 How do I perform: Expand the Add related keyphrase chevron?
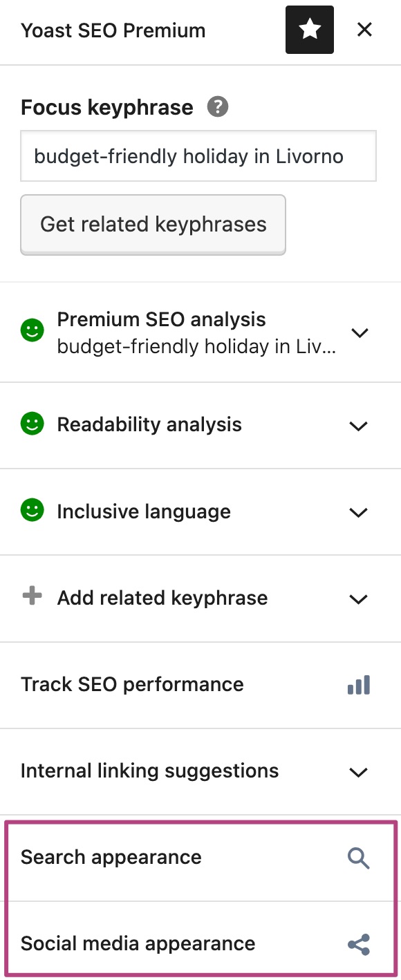[359, 599]
